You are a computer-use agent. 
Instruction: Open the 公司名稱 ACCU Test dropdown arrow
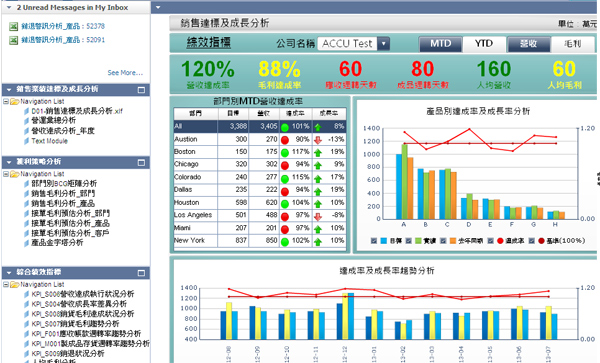coord(383,43)
